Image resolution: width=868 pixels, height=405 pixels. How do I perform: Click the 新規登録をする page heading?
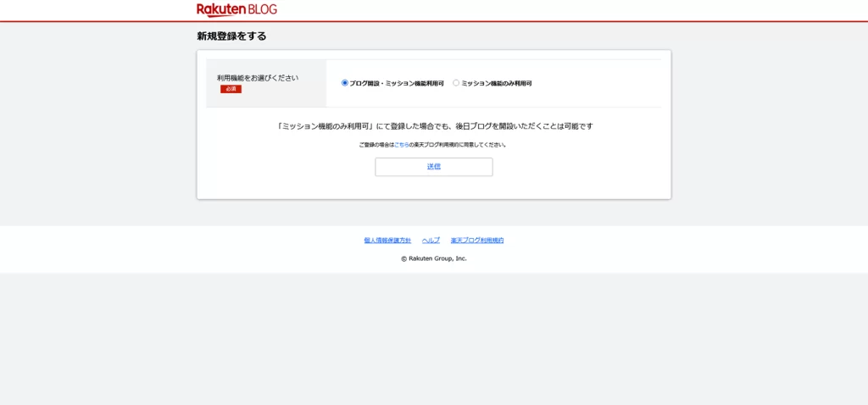pos(231,36)
